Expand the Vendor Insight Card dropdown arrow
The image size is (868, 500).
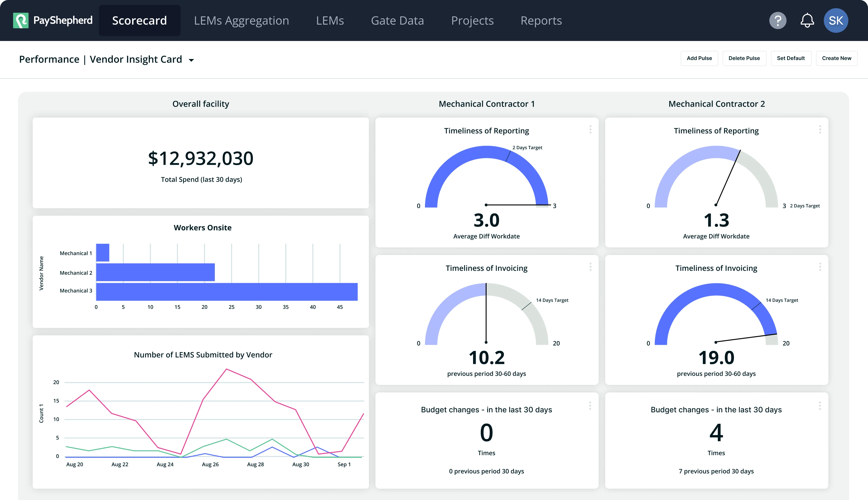[x=191, y=60]
